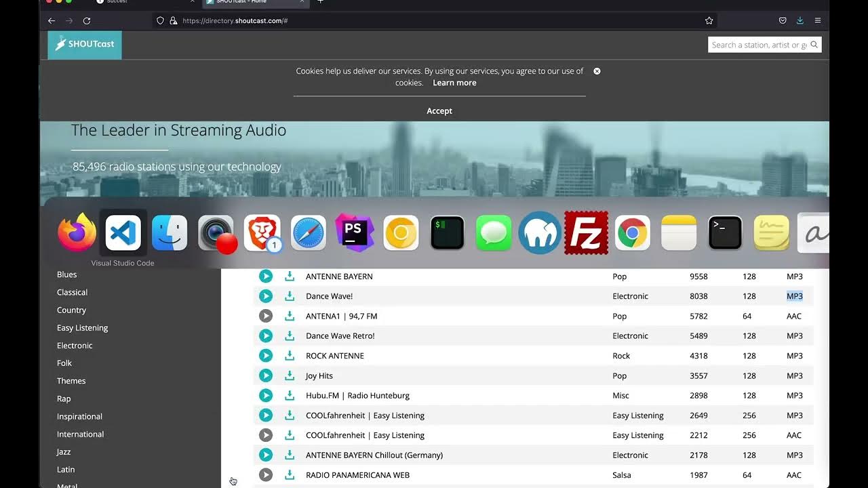This screenshot has height=488, width=868.
Task: Download ANTENNE BAYERN Chillout (Germany) stream
Action: [290, 455]
